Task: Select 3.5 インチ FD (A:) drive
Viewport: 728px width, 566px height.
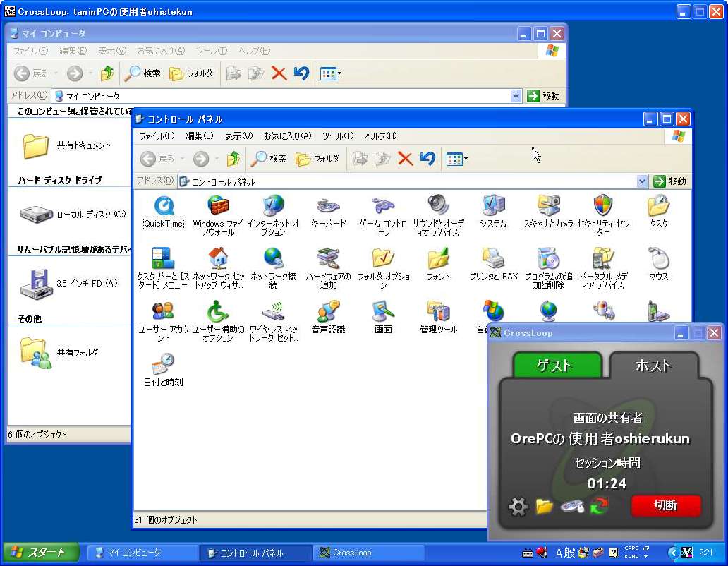Action: [69, 283]
